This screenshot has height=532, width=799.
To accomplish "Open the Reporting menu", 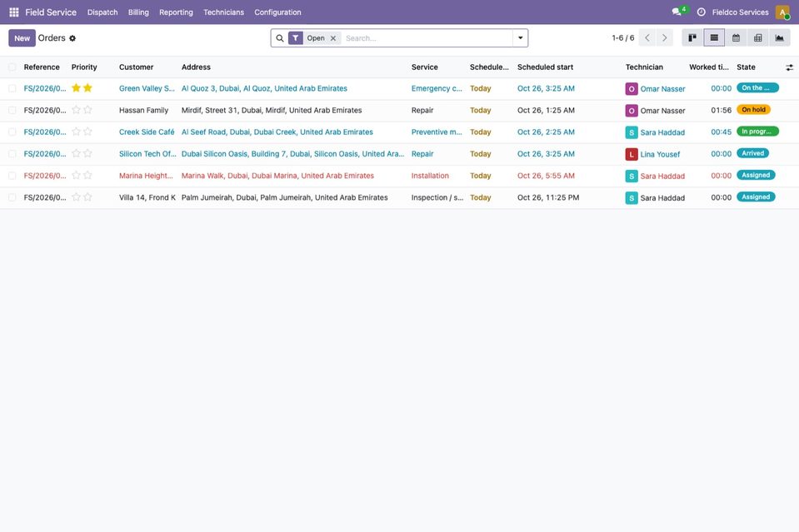I will click(x=177, y=12).
